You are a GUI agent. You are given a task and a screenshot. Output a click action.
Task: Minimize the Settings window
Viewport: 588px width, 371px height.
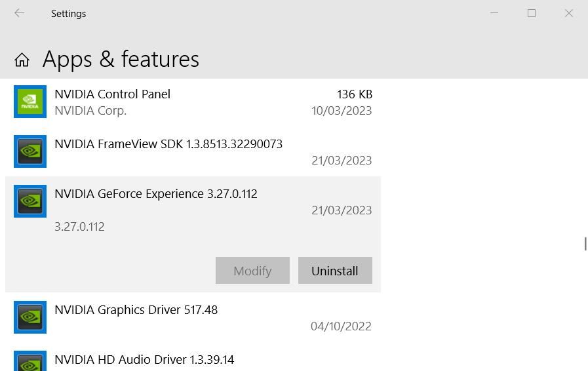494,13
